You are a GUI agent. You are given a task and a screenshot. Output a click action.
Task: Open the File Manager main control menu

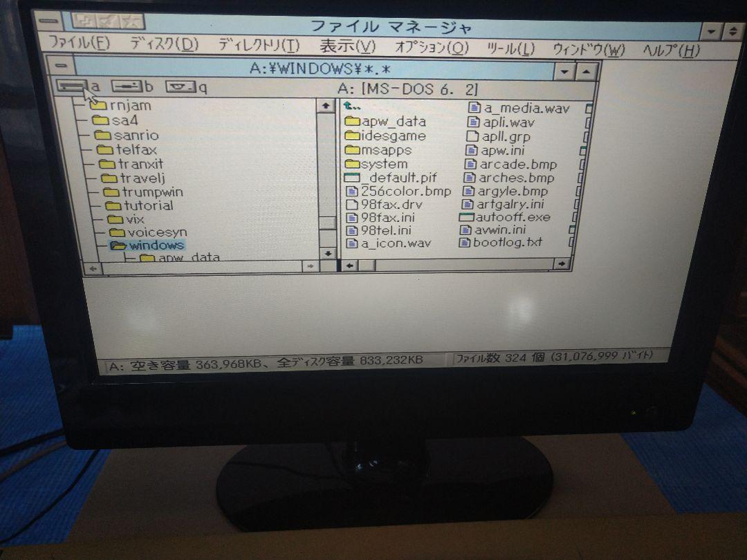point(48,21)
